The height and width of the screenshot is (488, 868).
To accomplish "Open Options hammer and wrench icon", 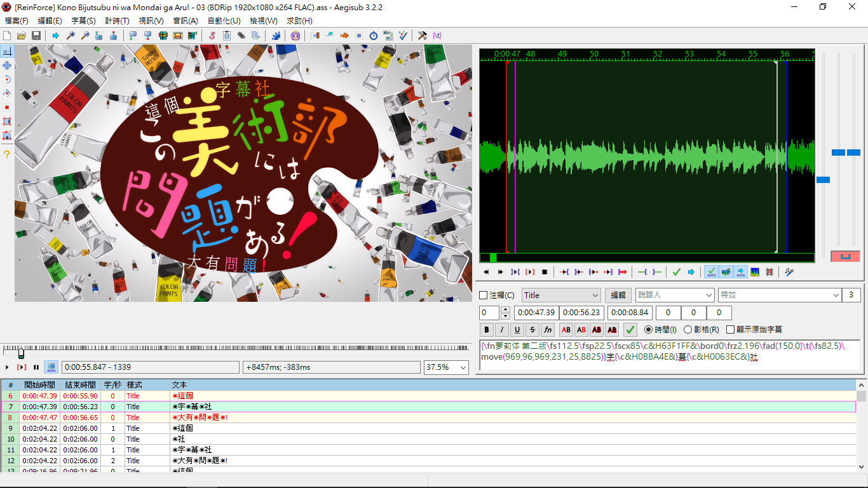I will point(423,36).
